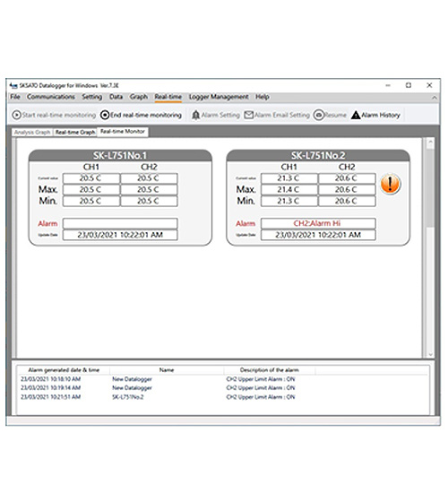448x493 pixels.
Task: Minimize the SKSATO Datalogger window
Action: (x=388, y=85)
